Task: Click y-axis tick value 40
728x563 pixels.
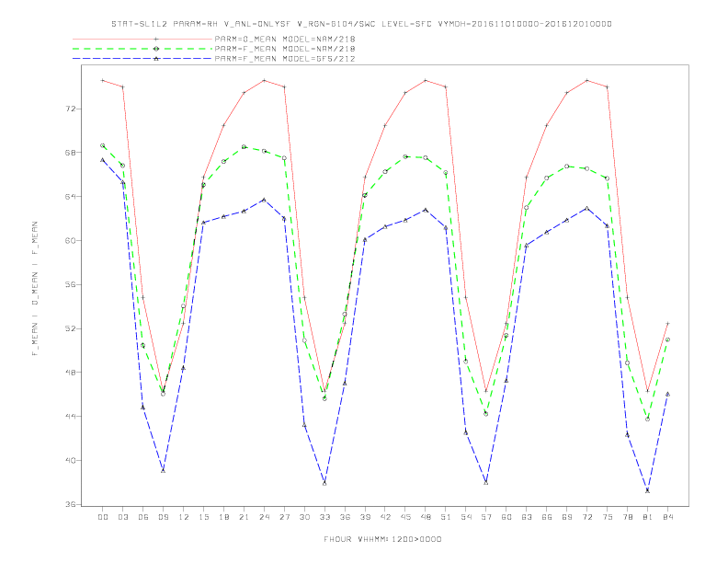Action: tap(70, 460)
